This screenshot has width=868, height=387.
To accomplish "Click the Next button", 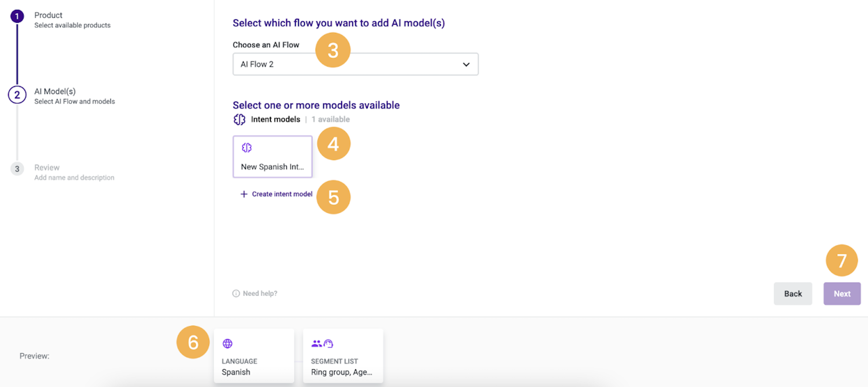I will point(842,293).
